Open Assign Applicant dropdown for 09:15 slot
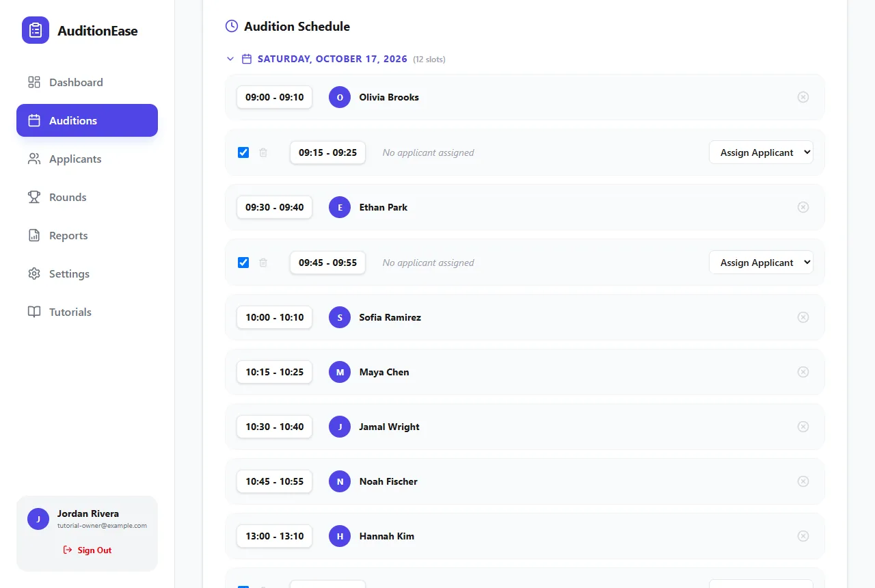Viewport: 875px width, 588px height. pos(761,152)
